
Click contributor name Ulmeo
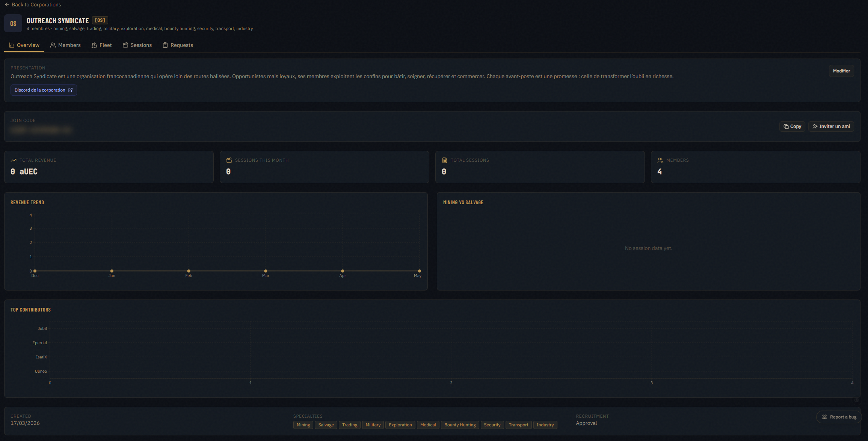[41, 371]
